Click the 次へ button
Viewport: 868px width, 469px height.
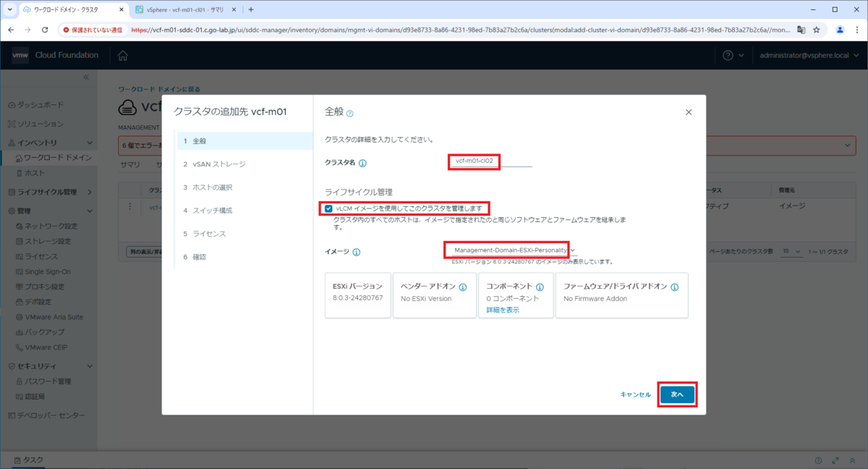pyautogui.click(x=677, y=394)
